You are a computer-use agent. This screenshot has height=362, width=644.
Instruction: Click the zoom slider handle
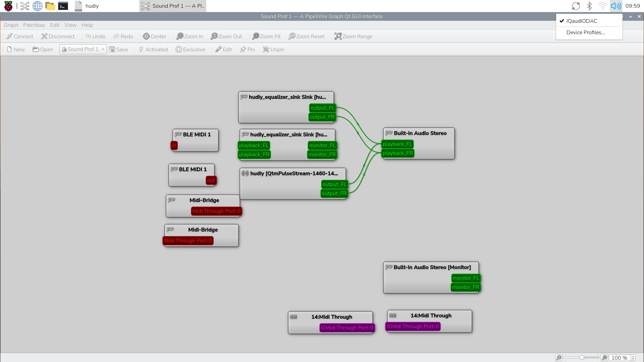(582, 358)
